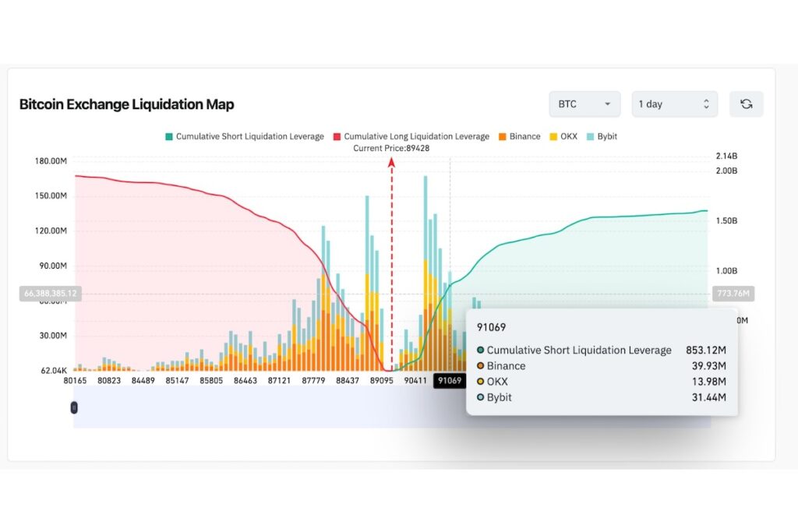
Task: Click the 66,388,385.12 left axis marker
Action: click(50, 294)
